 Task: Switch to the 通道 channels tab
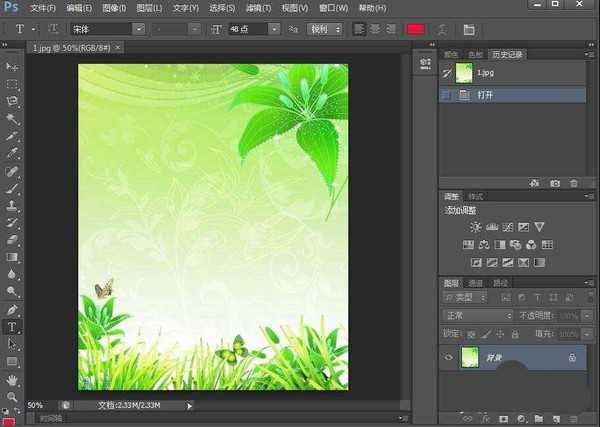[477, 283]
